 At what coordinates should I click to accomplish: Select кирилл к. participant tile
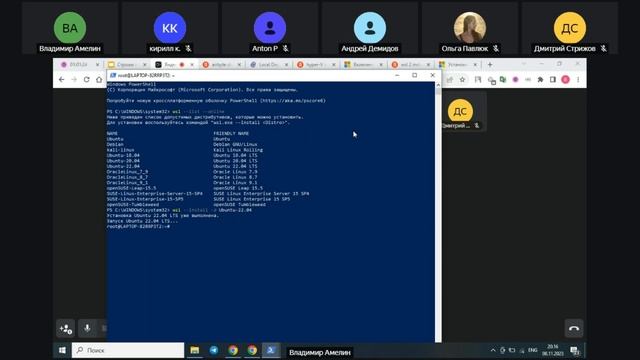(170, 28)
